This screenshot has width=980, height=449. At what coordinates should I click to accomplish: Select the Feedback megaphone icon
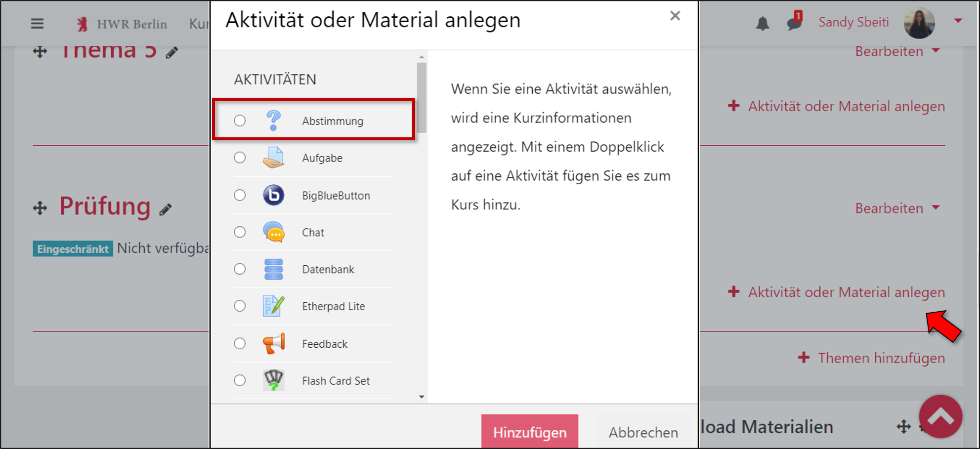tap(274, 344)
